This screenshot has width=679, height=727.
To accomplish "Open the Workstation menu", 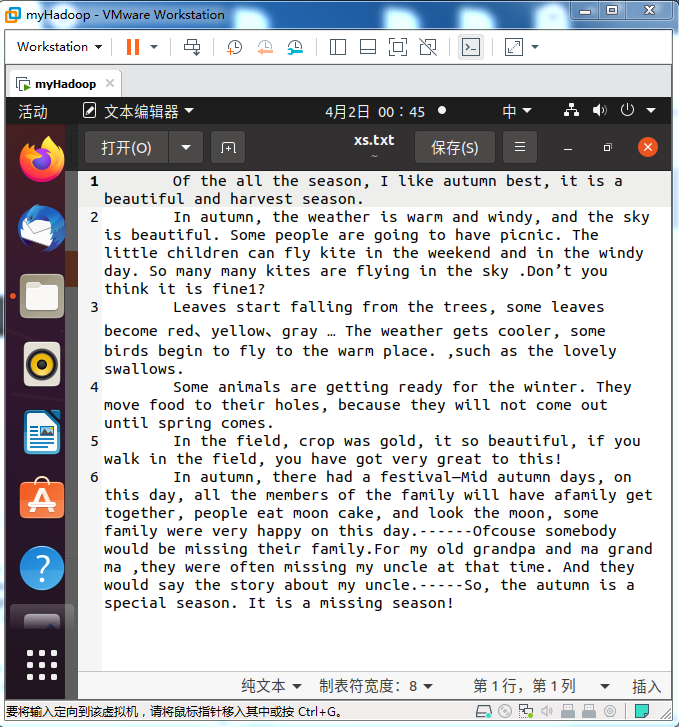I will point(59,47).
